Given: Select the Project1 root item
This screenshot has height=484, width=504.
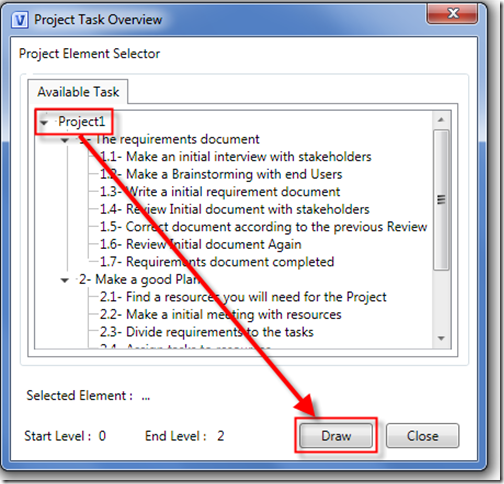Looking at the screenshot, I should [82, 121].
